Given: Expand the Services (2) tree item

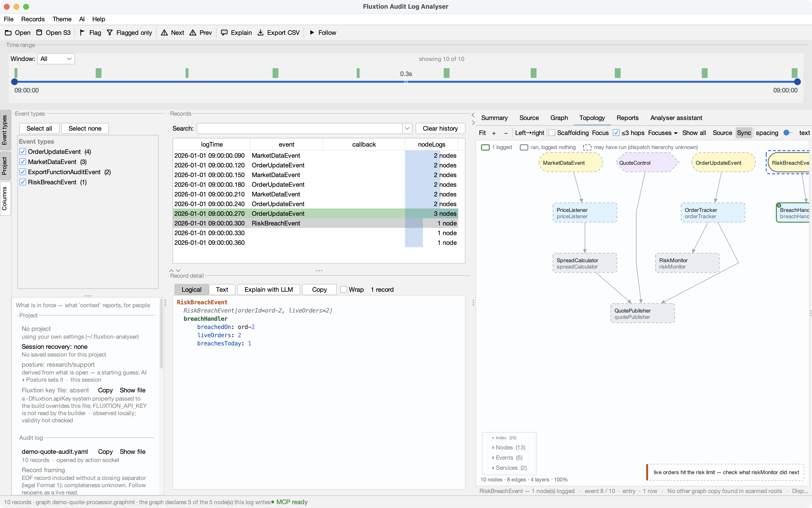Looking at the screenshot, I should point(493,468).
